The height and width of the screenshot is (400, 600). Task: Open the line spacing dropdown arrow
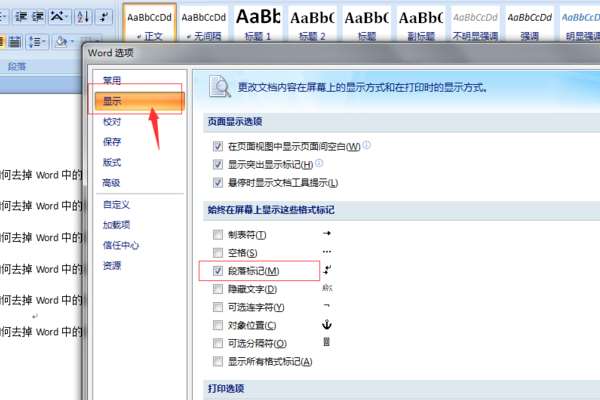click(x=44, y=42)
